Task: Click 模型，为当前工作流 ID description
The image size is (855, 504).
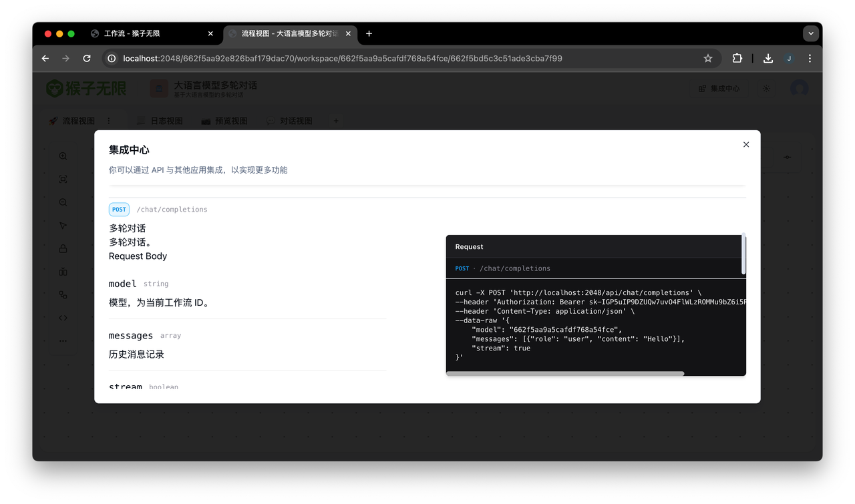Action: [160, 303]
